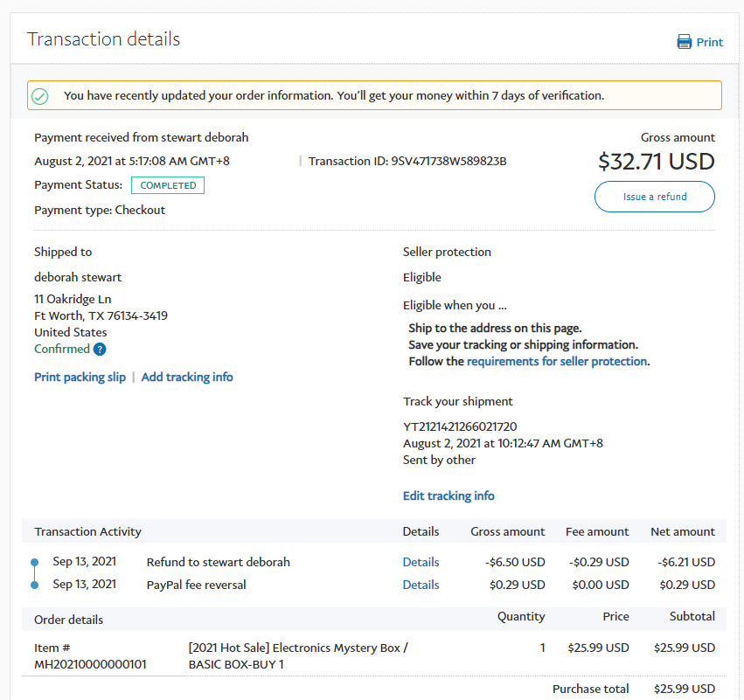Click the Print text link

pyautogui.click(x=709, y=42)
